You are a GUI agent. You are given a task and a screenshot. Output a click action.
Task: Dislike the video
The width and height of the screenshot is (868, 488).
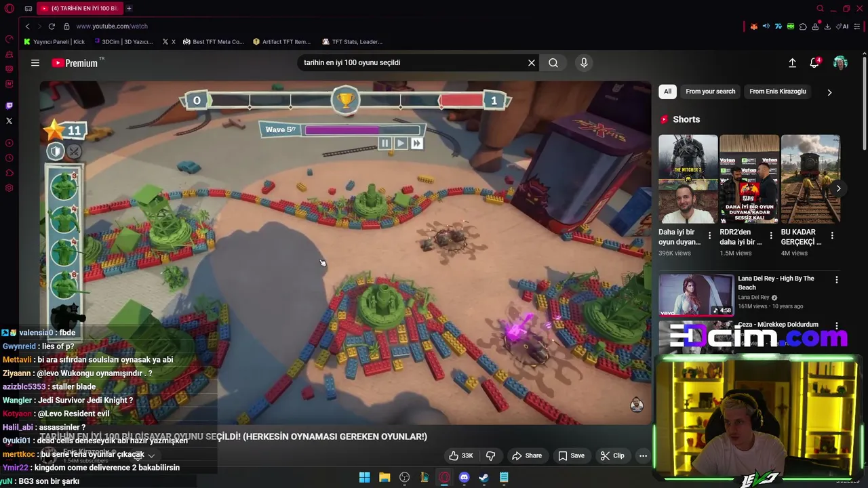(x=490, y=455)
